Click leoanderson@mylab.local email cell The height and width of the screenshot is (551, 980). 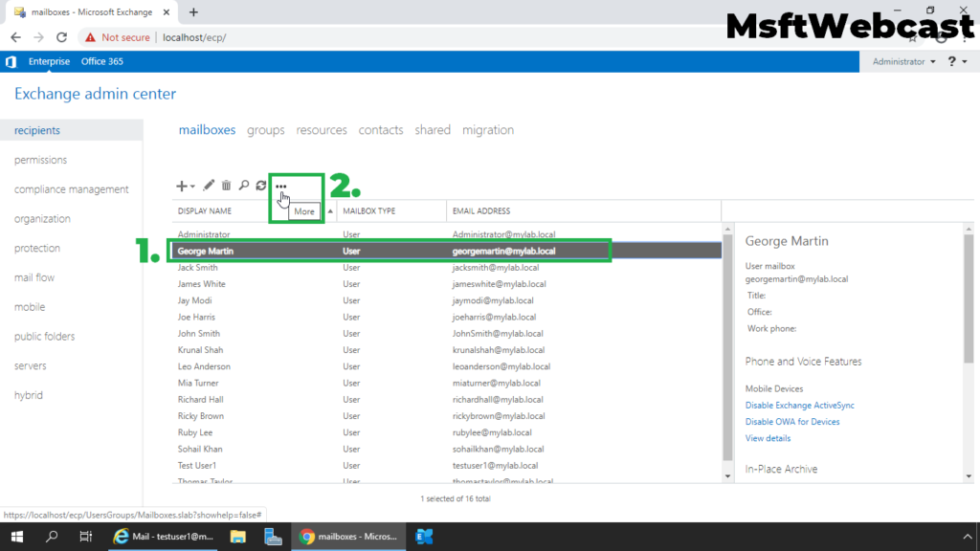(501, 366)
